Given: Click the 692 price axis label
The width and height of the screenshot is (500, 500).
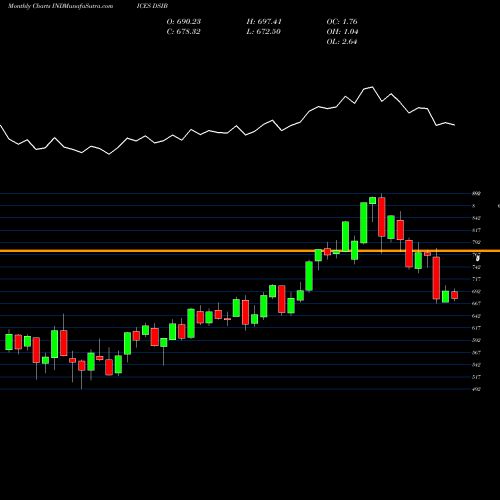Looking at the screenshot, I should (476, 291).
